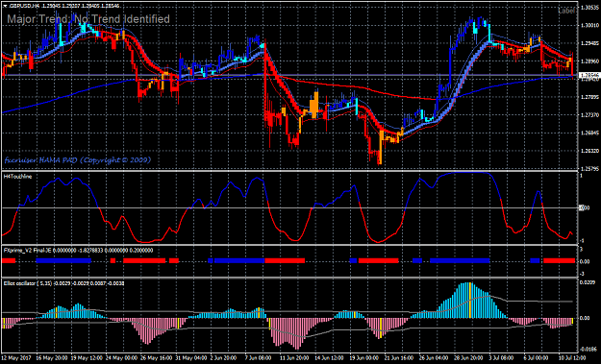This screenshot has height=364, width=601.
Task: Select the H4Touchline indicator label
Action: pyautogui.click(x=17, y=177)
